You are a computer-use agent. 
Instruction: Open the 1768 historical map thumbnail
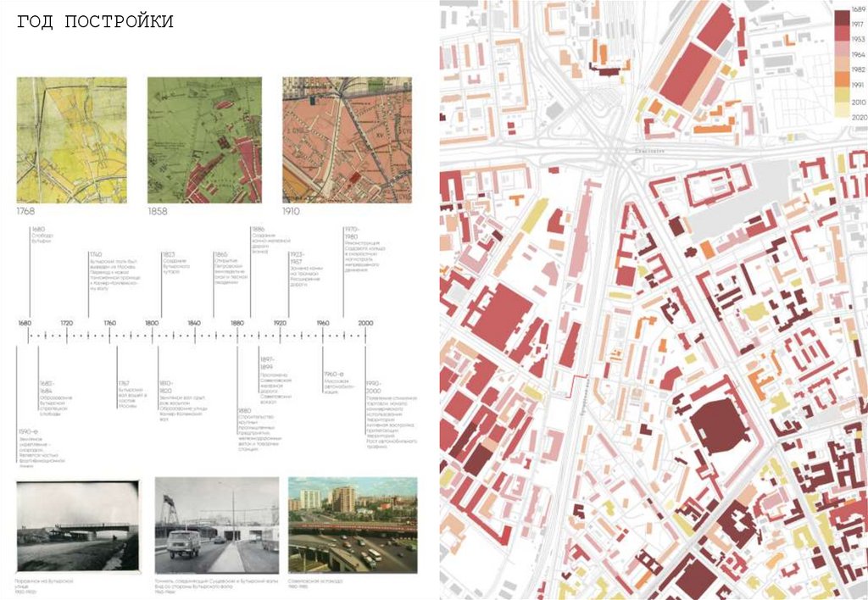71,140
